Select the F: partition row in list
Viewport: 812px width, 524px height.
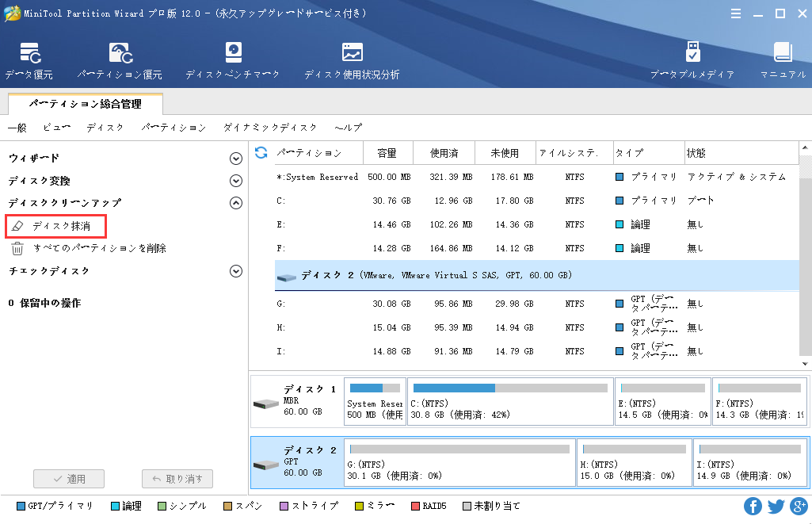(x=536, y=248)
